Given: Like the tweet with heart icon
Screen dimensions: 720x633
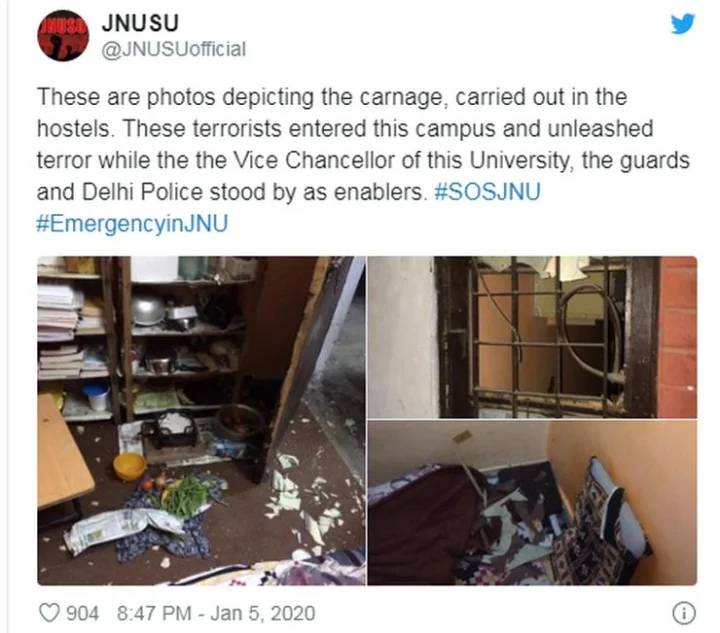Looking at the screenshot, I should [x=49, y=613].
